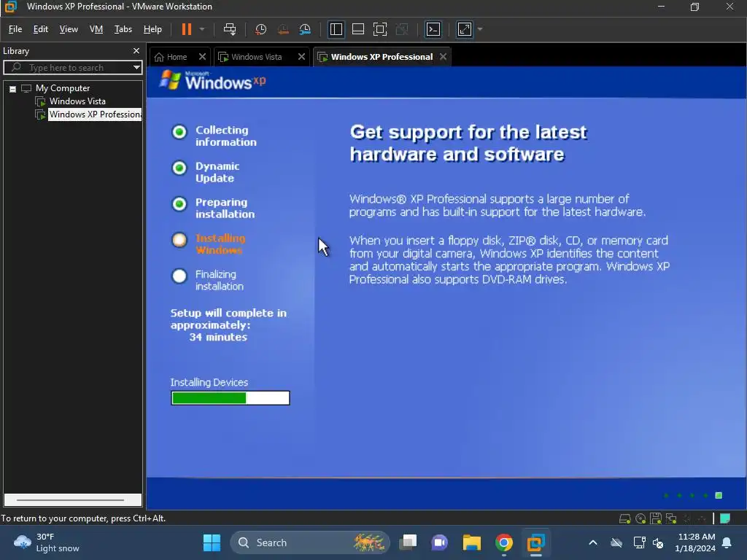Click the 34 minutes time estimate
This screenshot has width=747, height=560.
tap(218, 337)
